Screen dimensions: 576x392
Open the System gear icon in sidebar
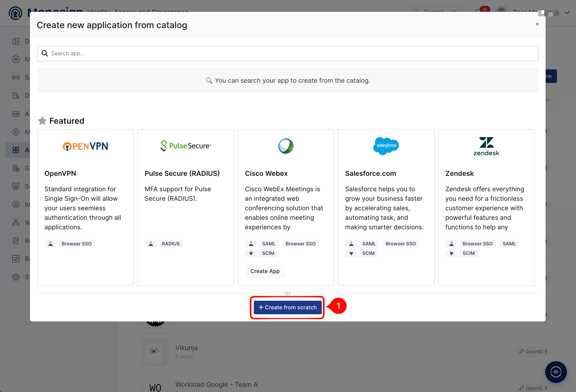click(16, 277)
